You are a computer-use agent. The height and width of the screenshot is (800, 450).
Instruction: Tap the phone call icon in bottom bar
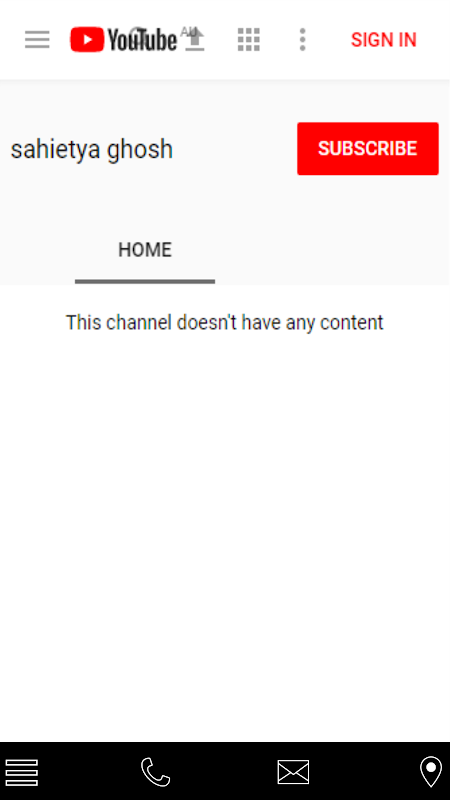click(156, 772)
